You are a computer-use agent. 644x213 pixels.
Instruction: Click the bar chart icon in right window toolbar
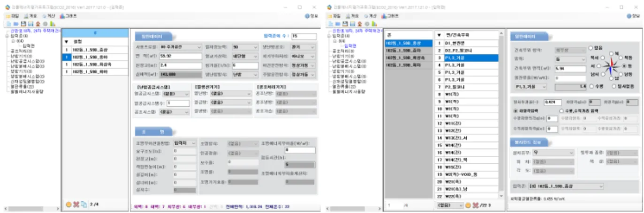(374, 23)
